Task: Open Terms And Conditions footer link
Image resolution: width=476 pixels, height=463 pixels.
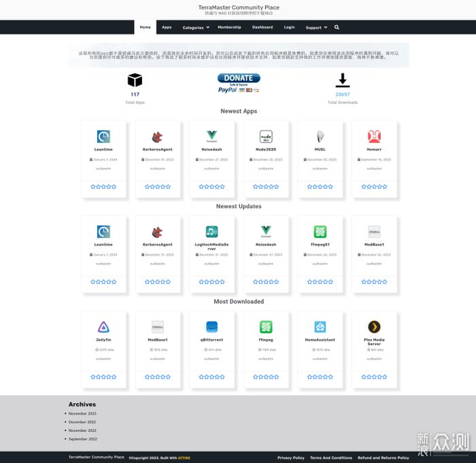Action: (331, 458)
